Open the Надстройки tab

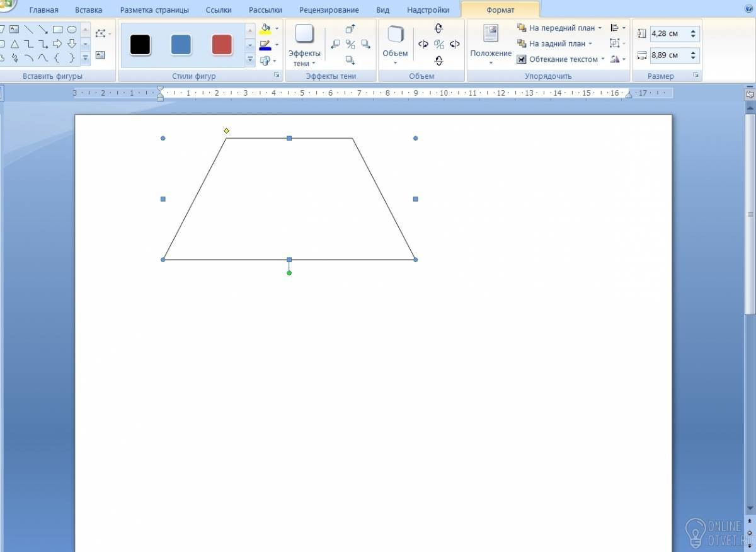click(x=428, y=10)
